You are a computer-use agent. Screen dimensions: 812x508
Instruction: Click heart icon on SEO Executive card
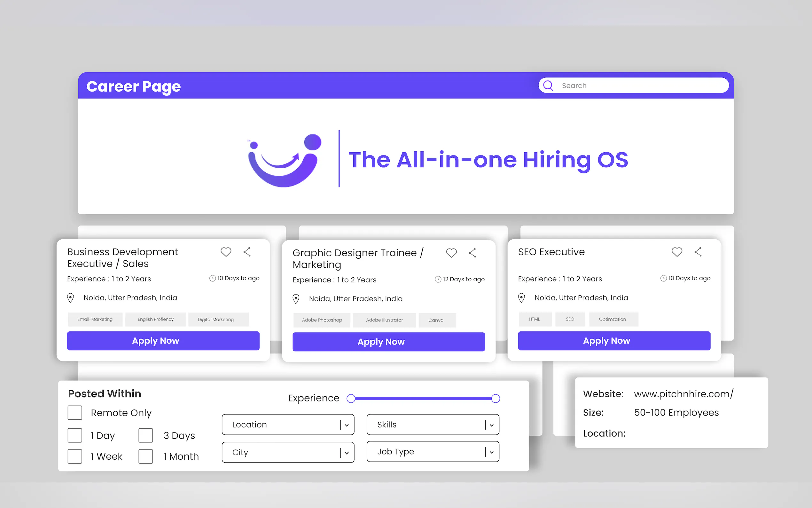[x=677, y=252]
